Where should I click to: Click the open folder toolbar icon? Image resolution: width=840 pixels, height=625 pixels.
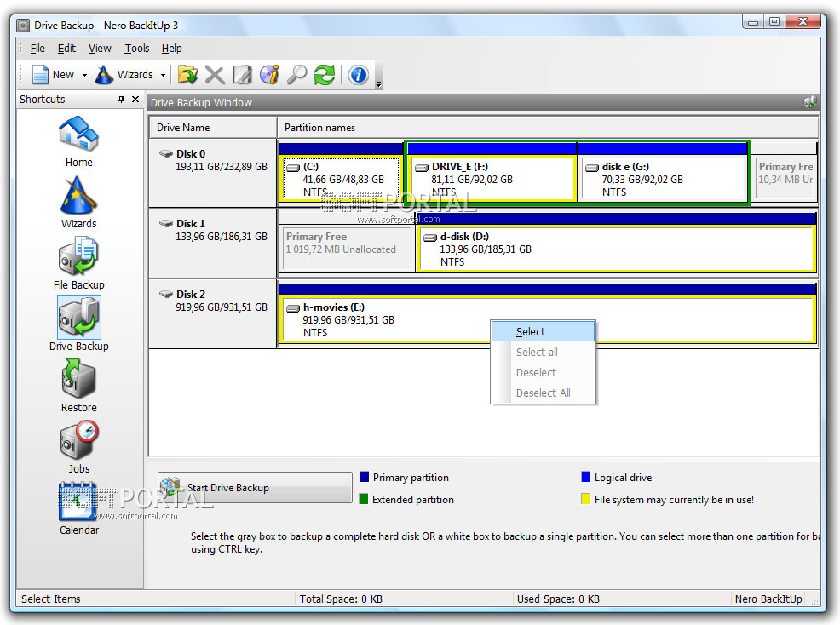click(187, 74)
